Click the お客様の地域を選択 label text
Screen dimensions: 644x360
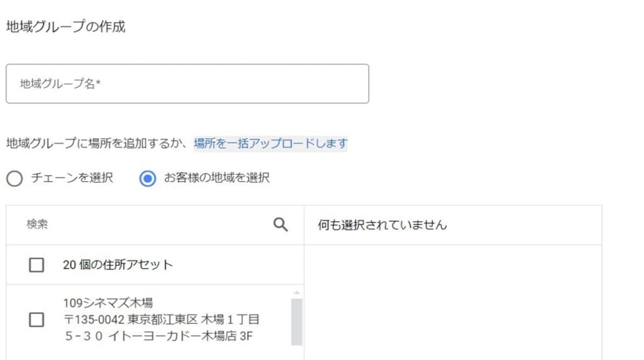coord(217,178)
